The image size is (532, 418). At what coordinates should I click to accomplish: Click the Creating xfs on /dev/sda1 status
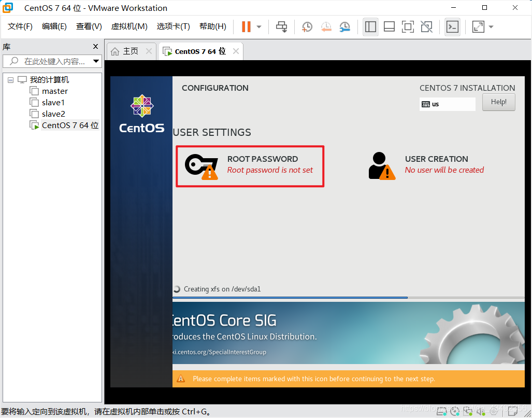click(222, 289)
